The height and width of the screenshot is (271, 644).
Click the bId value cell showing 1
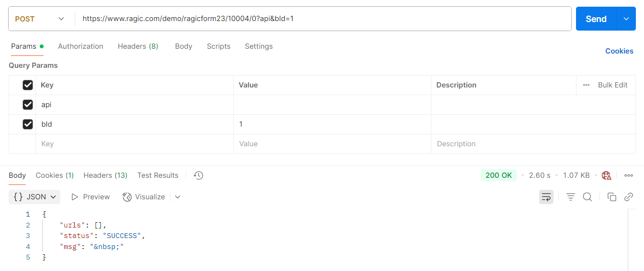coord(332,124)
